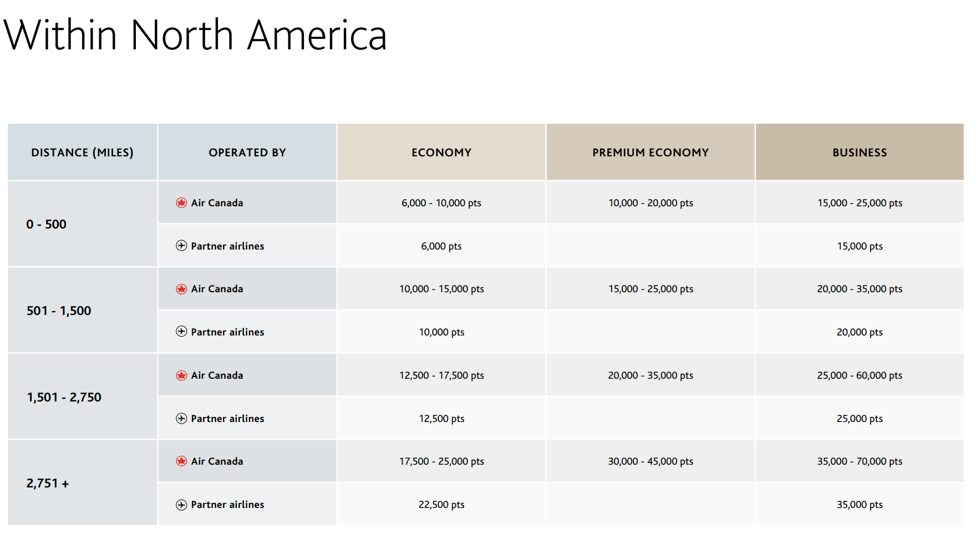Click the 6,000 - 10,000 pts economy cell

click(x=441, y=203)
